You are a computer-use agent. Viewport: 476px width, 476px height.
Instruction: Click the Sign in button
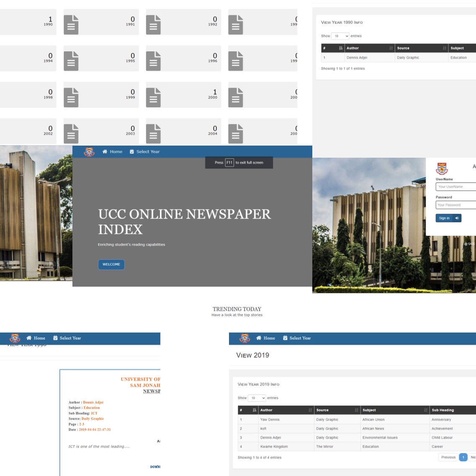coord(448,218)
